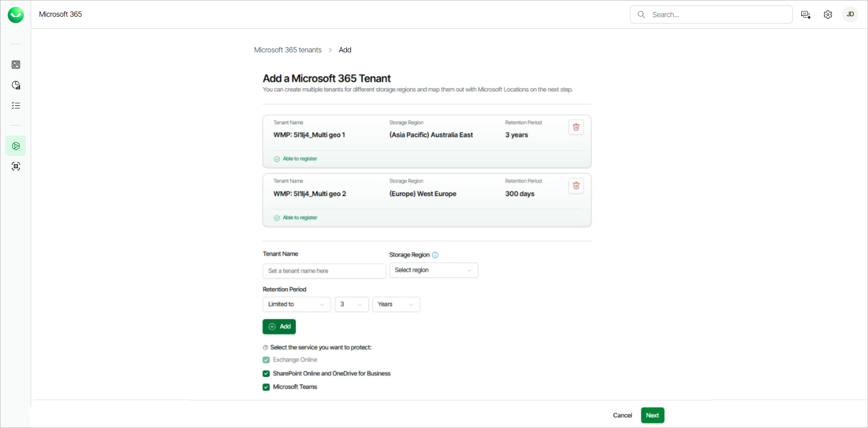Open the task list sidebar icon
This screenshot has height=428, width=868.
[x=16, y=106]
